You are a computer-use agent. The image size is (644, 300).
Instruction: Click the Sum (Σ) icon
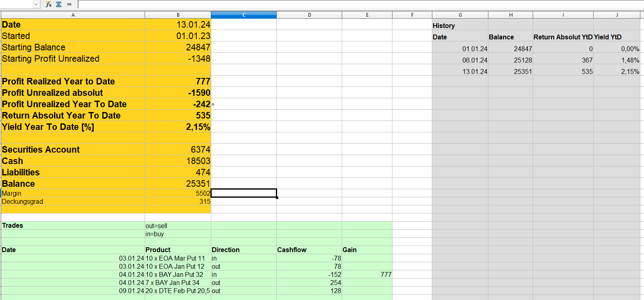[59, 4]
